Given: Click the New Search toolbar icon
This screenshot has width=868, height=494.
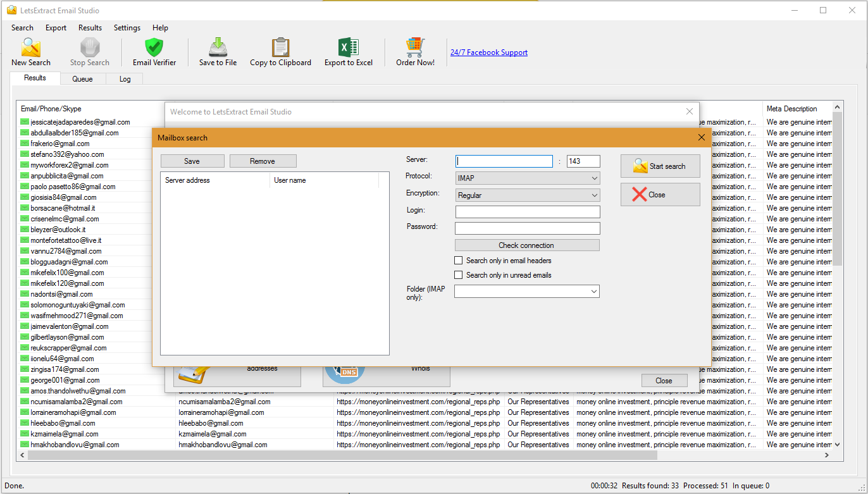Looking at the screenshot, I should coord(30,48).
